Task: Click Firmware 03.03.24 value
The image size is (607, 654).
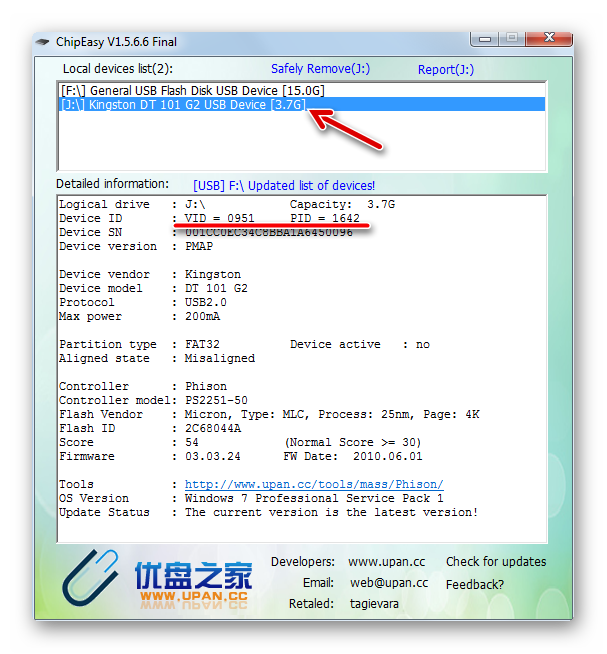Action: click(213, 456)
